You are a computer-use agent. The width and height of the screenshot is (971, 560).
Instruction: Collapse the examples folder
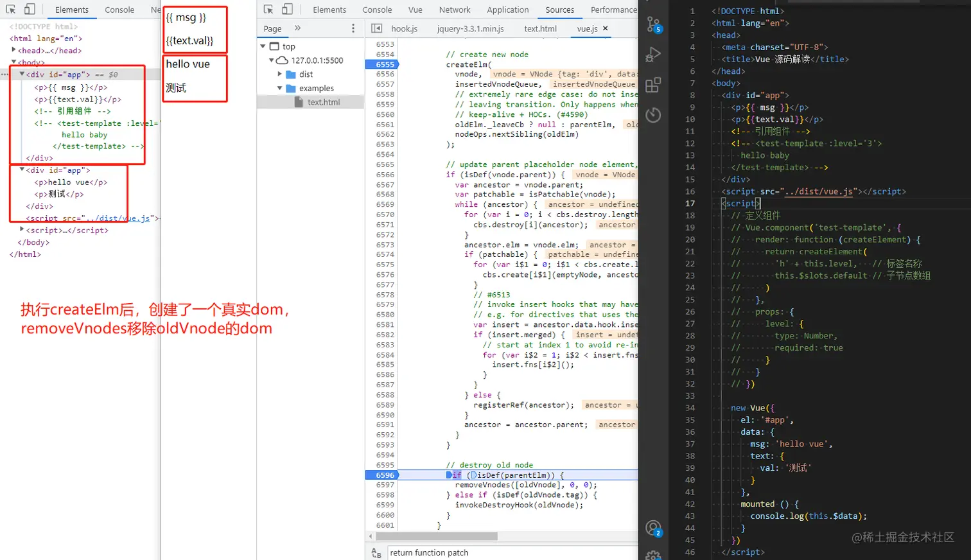(x=279, y=89)
